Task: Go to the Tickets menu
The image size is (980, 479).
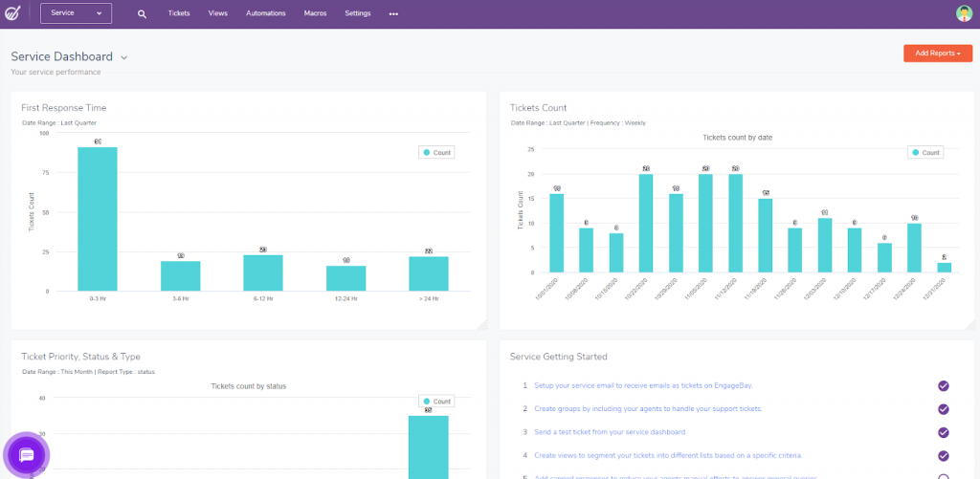Action: pyautogui.click(x=179, y=14)
